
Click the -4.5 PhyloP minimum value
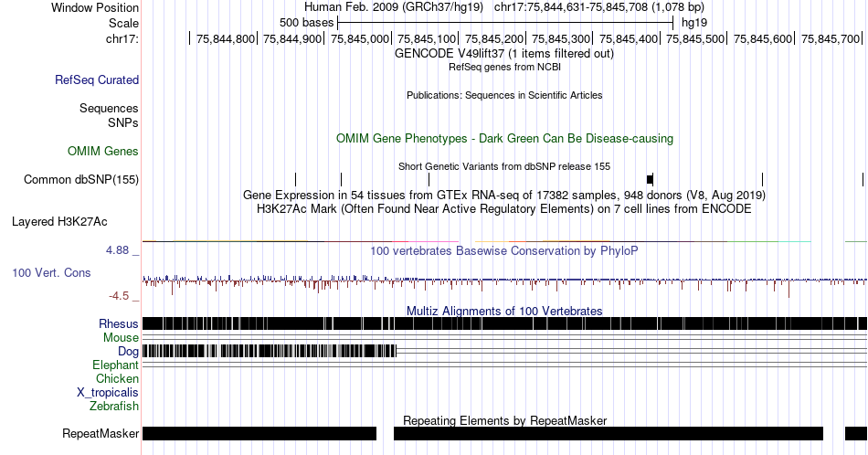(x=119, y=296)
